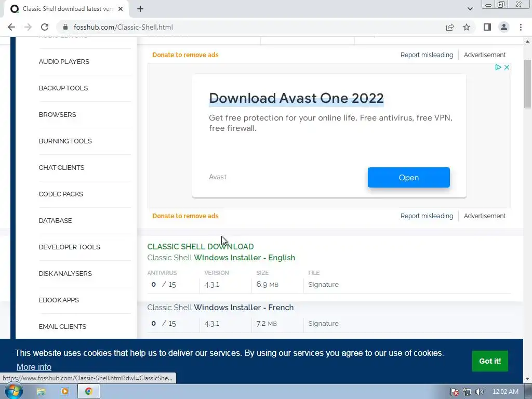Click upper Report misleading link

(x=427, y=55)
